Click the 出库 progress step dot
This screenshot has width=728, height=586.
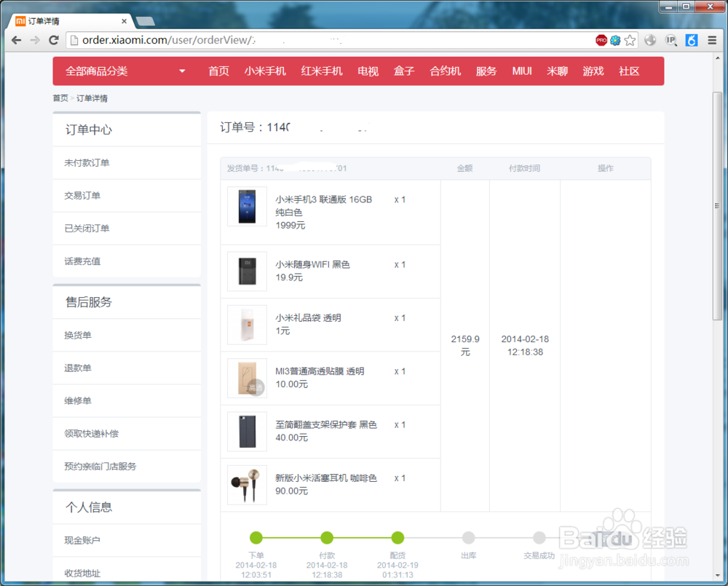pos(468,538)
